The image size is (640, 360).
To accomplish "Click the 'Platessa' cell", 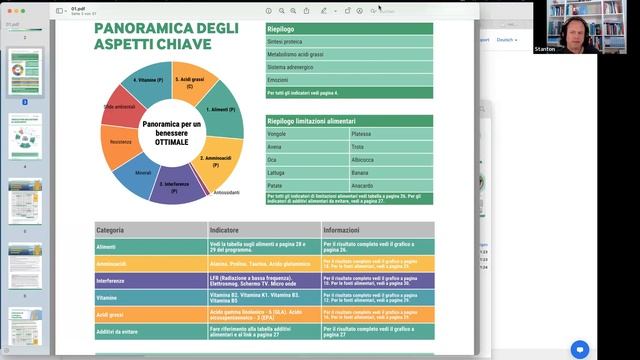I will click(391, 134).
